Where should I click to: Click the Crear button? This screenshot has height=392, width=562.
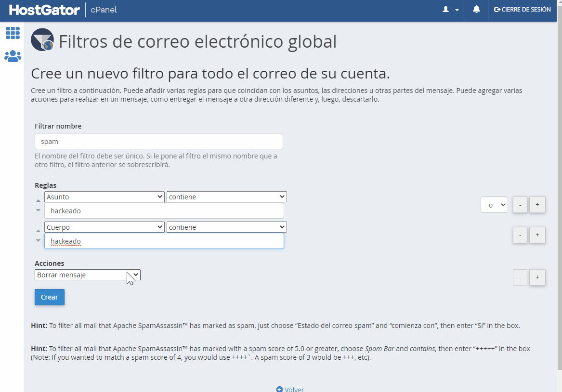[x=50, y=297]
